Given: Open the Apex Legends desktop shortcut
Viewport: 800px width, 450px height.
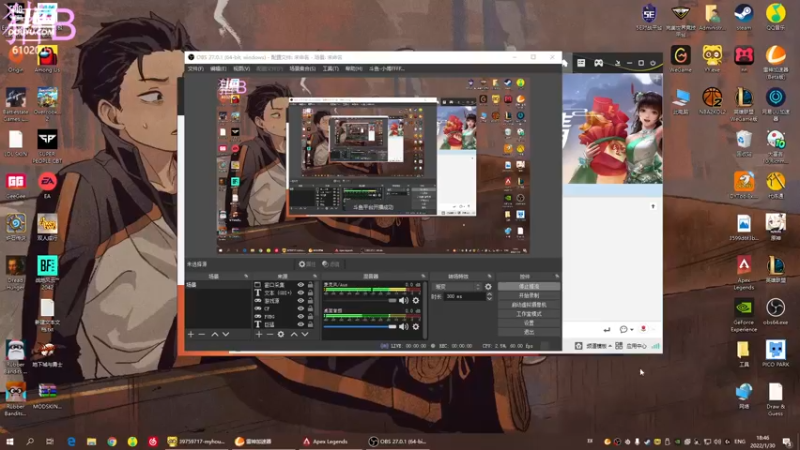Looking at the screenshot, I should (743, 273).
